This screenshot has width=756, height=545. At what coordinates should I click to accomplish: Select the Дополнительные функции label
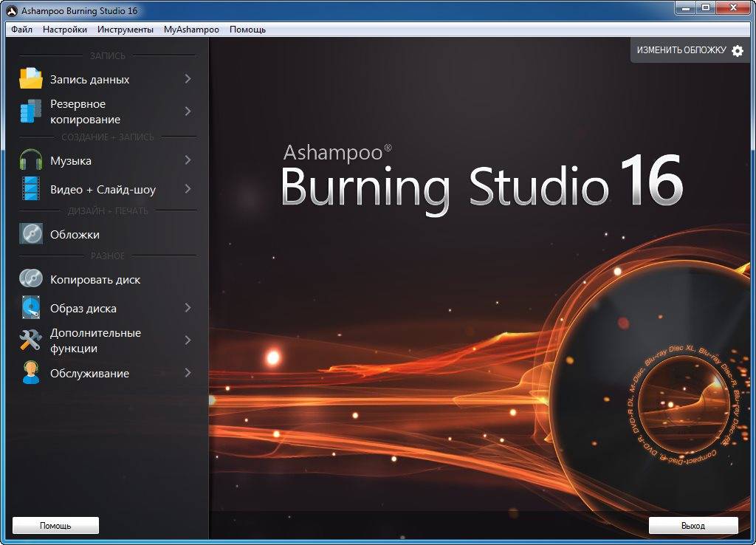(95, 340)
